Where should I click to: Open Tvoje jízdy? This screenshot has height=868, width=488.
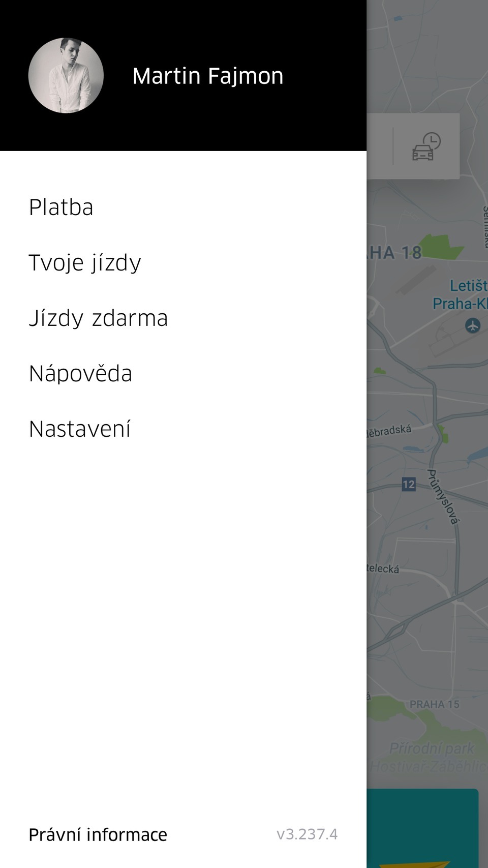pos(85,263)
